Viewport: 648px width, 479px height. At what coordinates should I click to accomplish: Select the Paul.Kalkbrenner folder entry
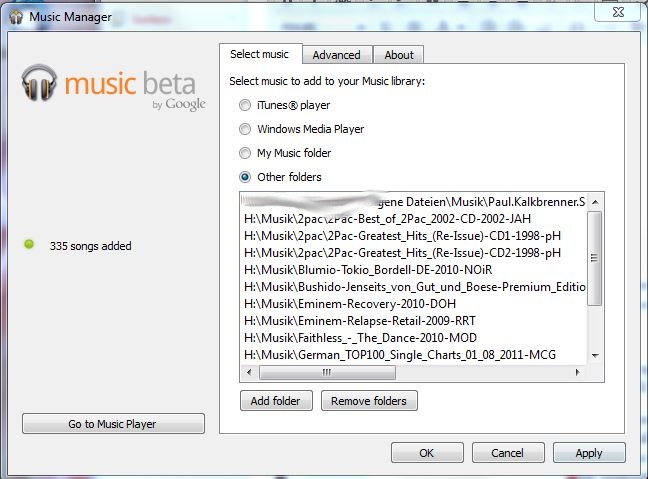[413, 202]
